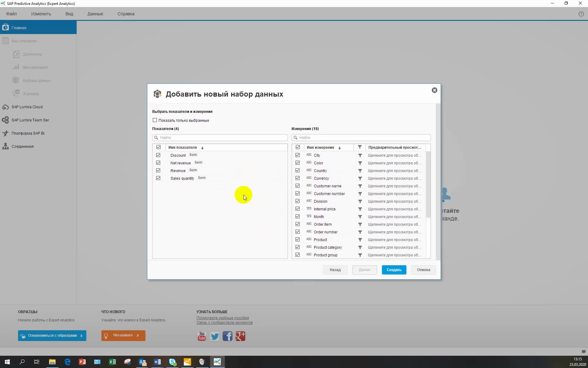Screen dimensions: 588x368
Task: Toggle the select-all measures checkbox
Action: (158, 147)
